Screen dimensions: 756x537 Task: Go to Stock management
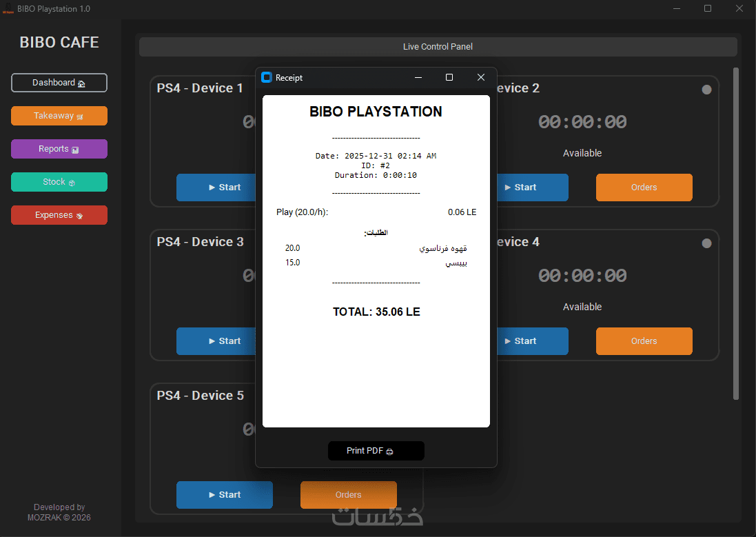point(59,182)
